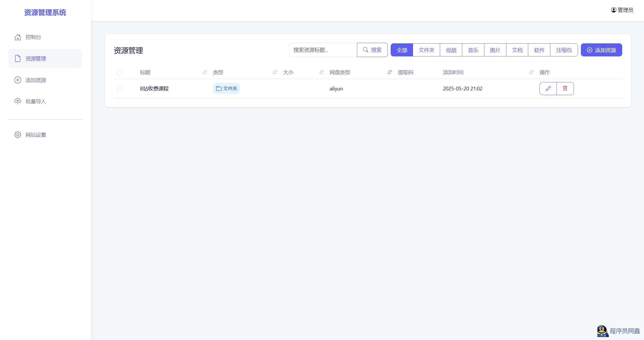Screen dimensions: 644x340
Task: Click the 提取码 column header
Action: (x=405, y=72)
